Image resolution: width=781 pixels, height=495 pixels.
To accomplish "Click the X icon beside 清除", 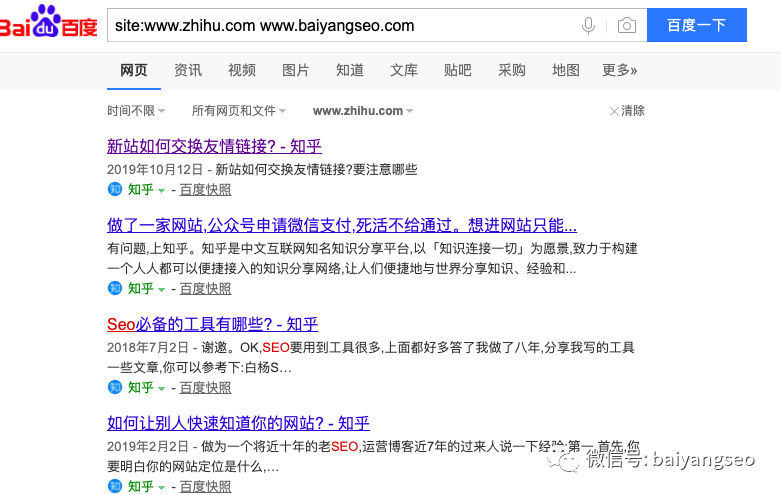I will (x=614, y=111).
